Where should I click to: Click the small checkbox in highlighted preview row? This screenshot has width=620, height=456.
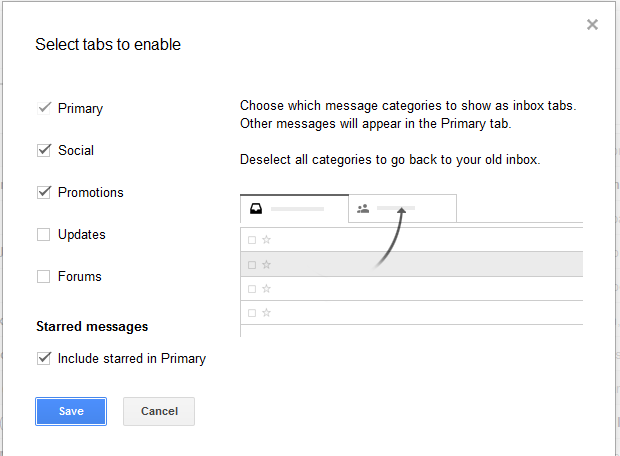point(252,265)
